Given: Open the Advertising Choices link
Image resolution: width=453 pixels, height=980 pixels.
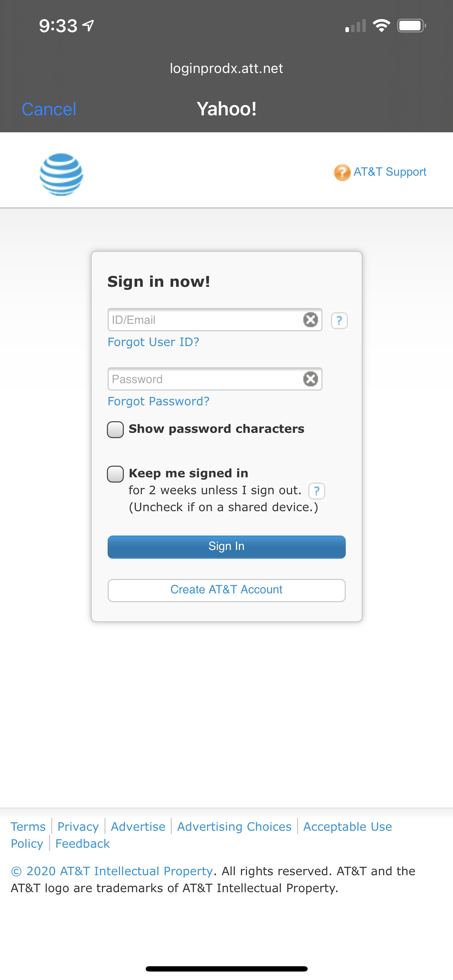Looking at the screenshot, I should point(234,826).
